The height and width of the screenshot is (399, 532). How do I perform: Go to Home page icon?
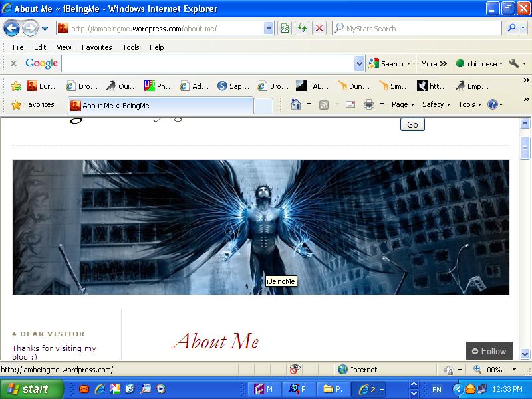coord(296,104)
